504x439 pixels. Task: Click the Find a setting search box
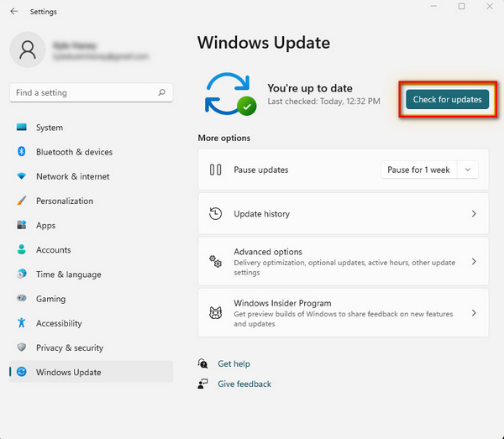92,93
